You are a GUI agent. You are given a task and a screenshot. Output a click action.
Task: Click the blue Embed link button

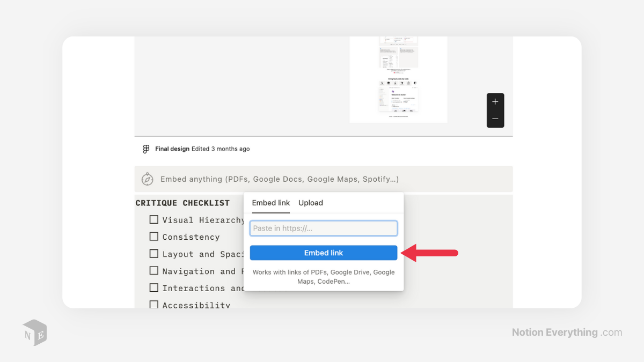323,253
